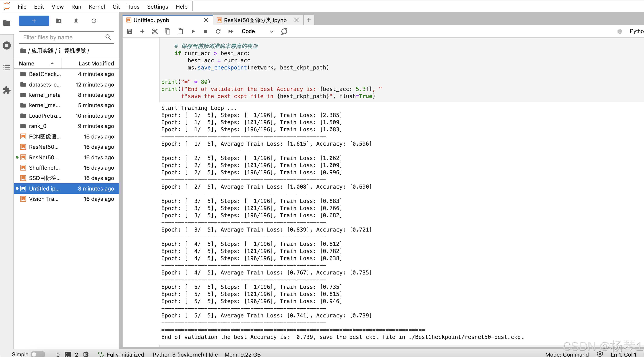Screen dimensions: 644x357
Task: Restart kernel and run all cells
Action: tap(231, 31)
